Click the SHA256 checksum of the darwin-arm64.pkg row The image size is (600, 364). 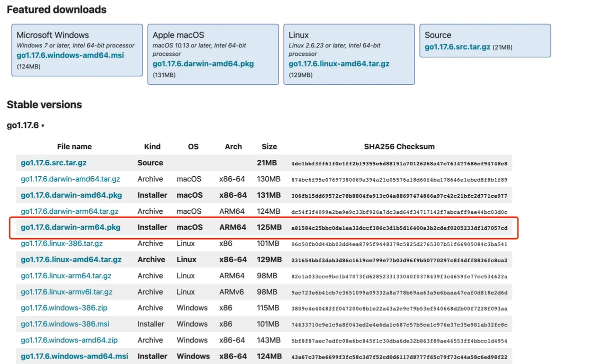(x=399, y=228)
